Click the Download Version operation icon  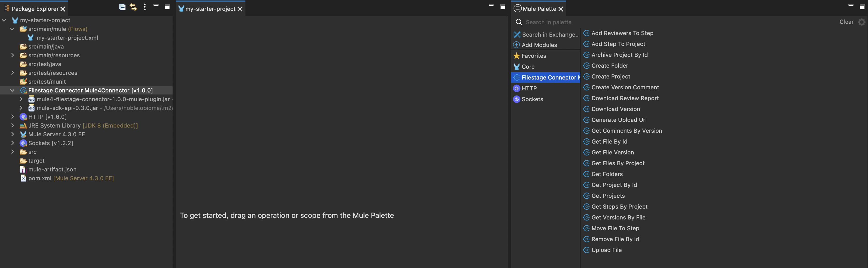[586, 109]
